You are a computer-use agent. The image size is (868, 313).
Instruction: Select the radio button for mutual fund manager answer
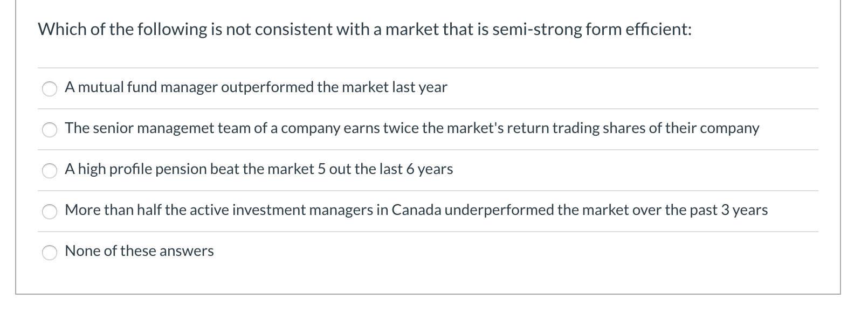click(x=50, y=88)
